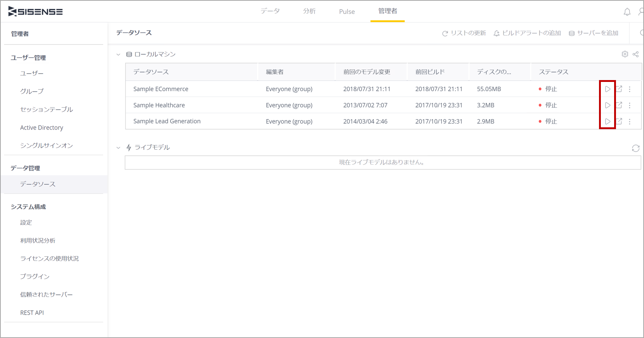
Task: Open 信頼されたサーバー page
Action: pyautogui.click(x=46, y=294)
